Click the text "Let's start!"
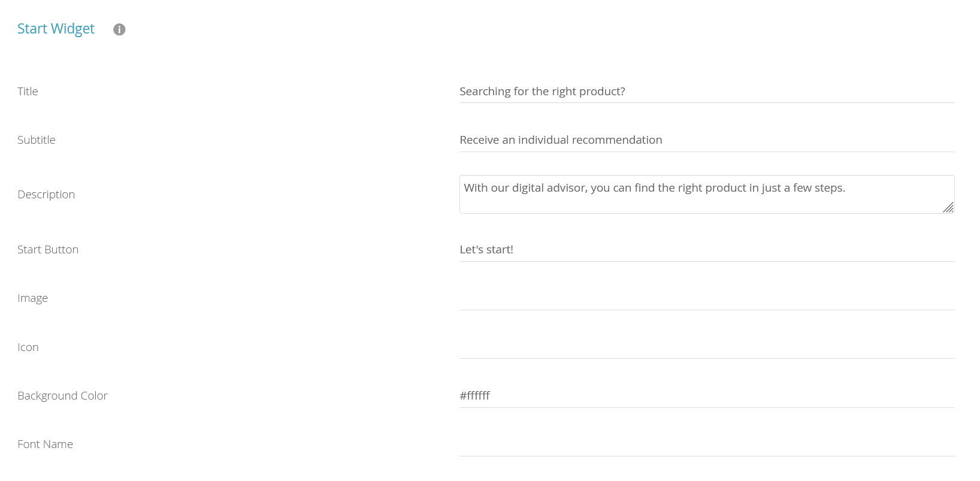 (486, 250)
